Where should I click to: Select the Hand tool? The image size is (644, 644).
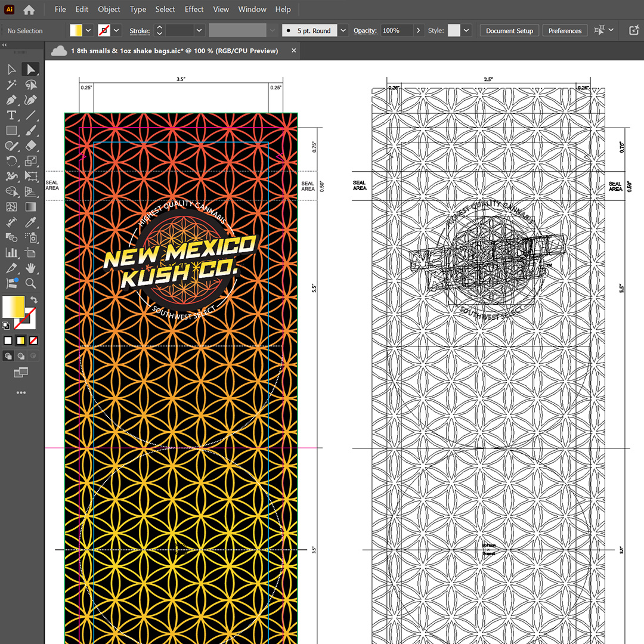[30, 268]
